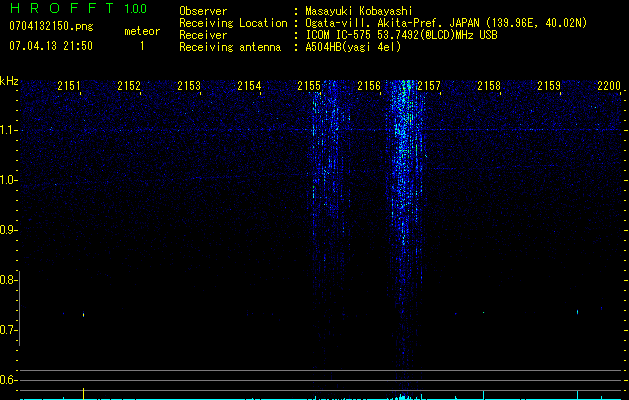Click the 2158 time axis label
Viewport: 629px width, 400px height.
(489, 85)
